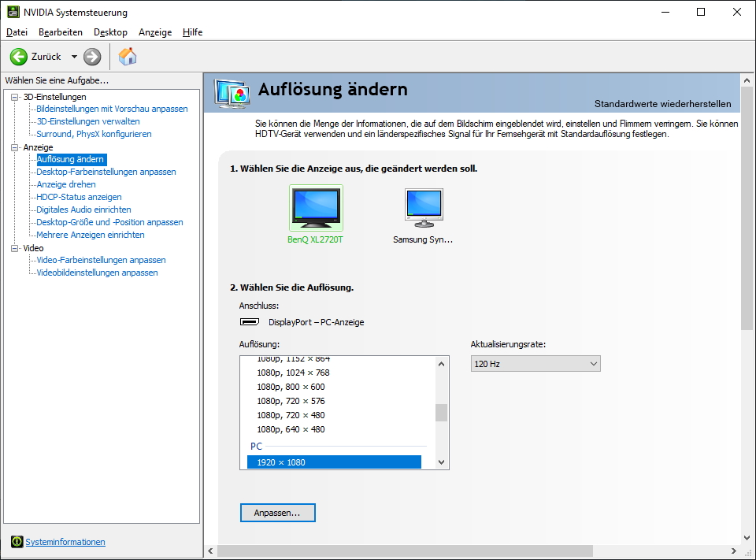Click the Anzeige category label in tree
Image resolution: width=756 pixels, height=560 pixels.
click(38, 147)
